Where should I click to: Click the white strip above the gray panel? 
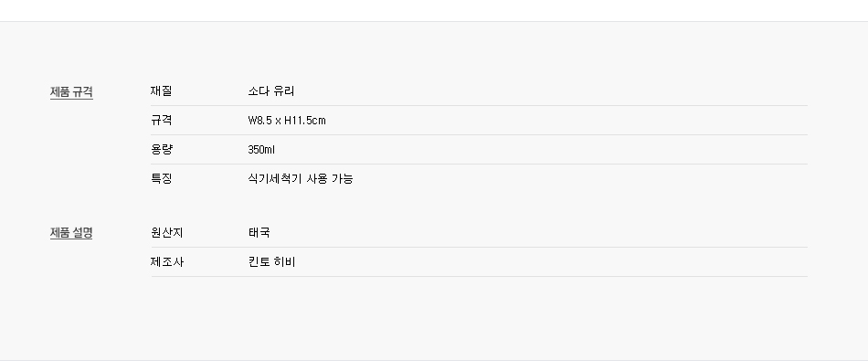click(x=434, y=11)
